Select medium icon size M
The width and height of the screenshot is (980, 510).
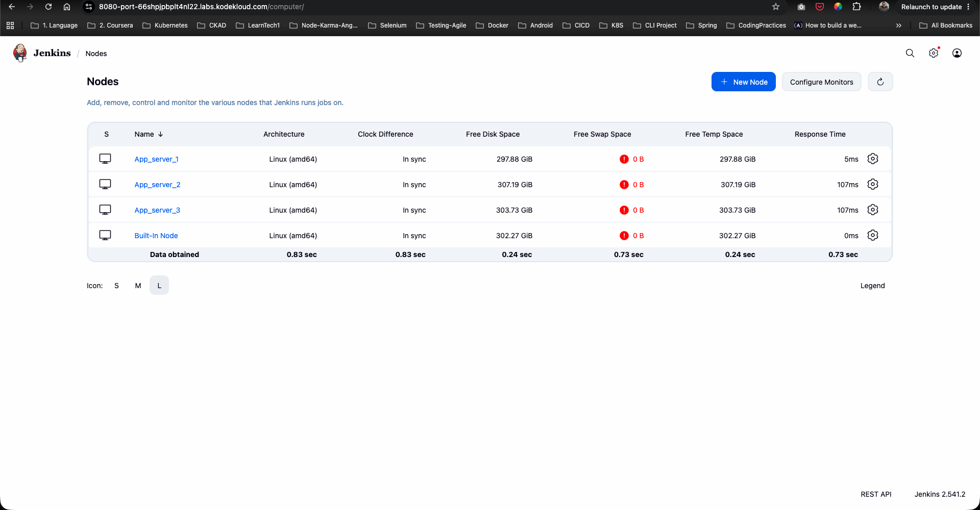click(138, 286)
